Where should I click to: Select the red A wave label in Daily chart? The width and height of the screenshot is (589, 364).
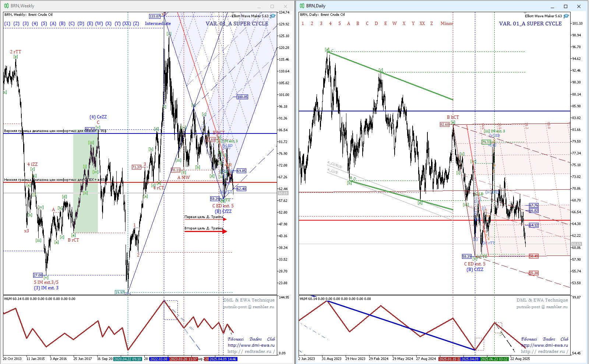tap(349, 24)
